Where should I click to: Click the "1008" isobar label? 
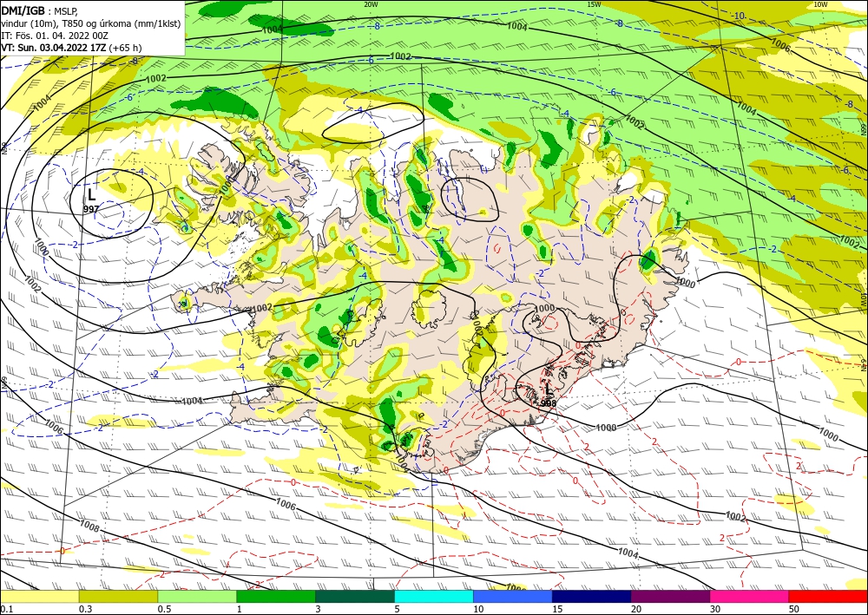tap(89, 526)
